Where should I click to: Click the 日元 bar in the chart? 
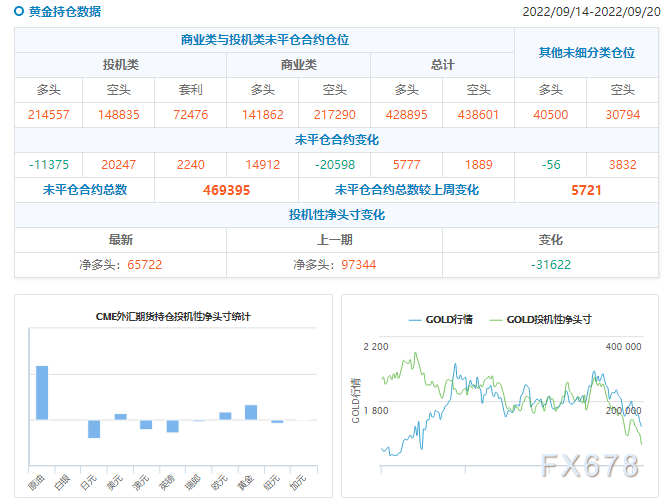(94, 429)
